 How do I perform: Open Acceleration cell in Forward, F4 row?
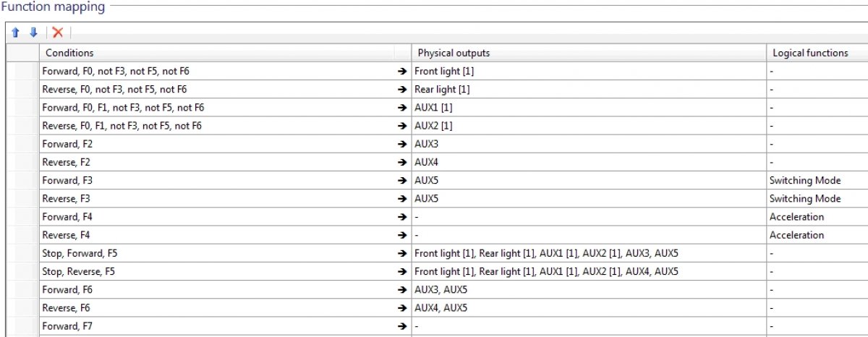tap(817, 217)
